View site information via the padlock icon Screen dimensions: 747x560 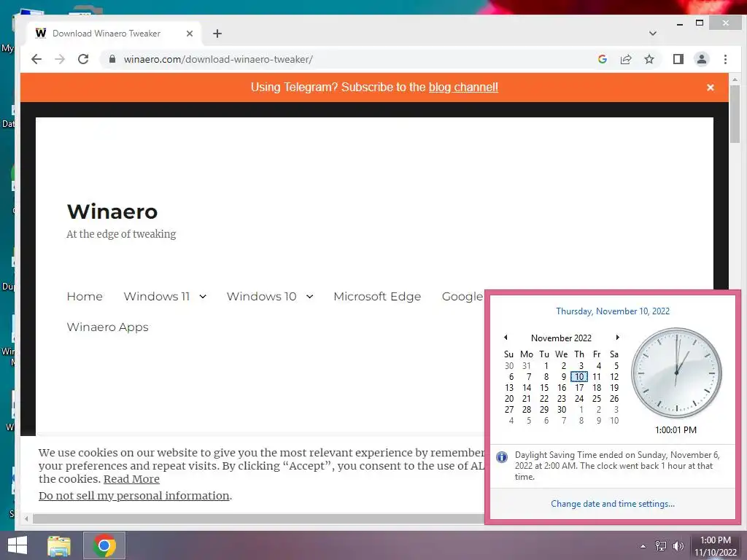pos(112,59)
